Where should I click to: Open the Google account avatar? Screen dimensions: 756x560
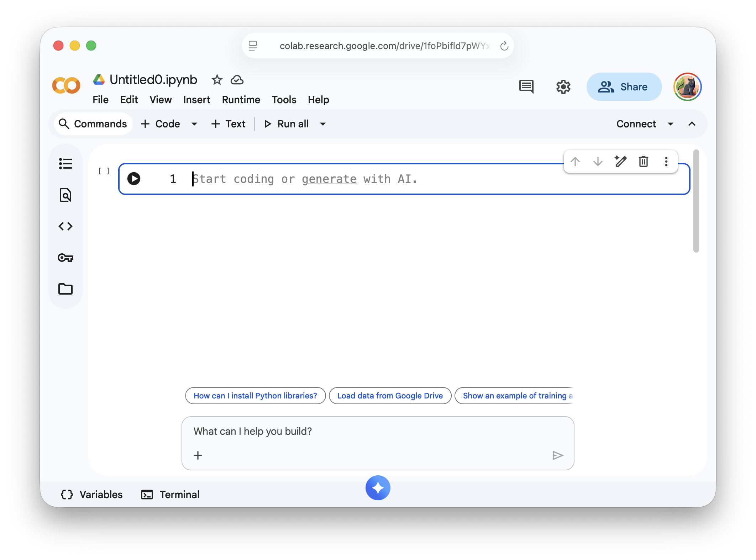[688, 87]
